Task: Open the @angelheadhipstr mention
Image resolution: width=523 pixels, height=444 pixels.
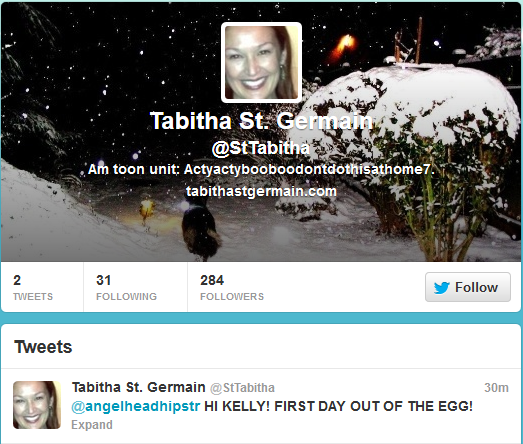Action: (136, 406)
